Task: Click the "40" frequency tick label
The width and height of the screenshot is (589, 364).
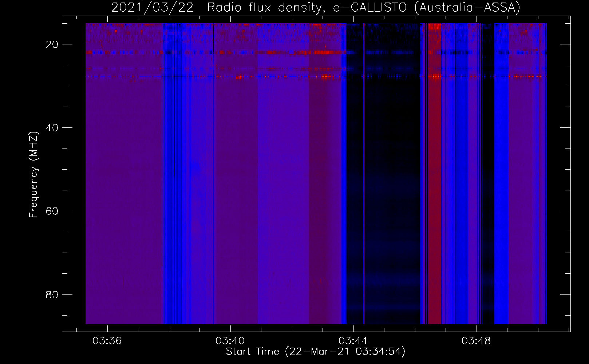Action: pos(52,128)
